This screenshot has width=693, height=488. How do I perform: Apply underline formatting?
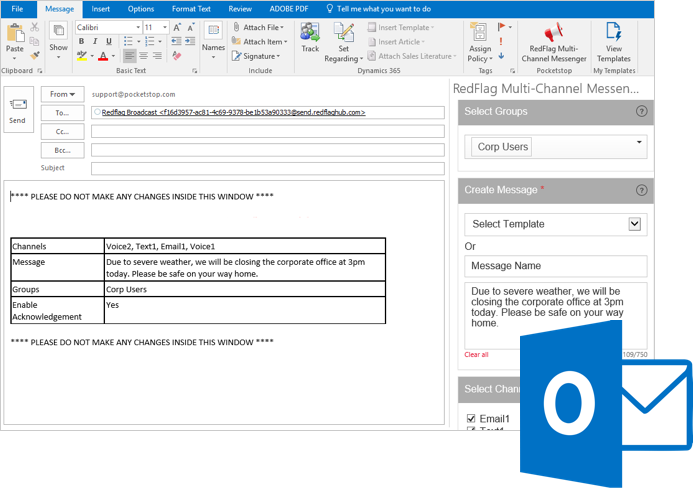(x=107, y=42)
